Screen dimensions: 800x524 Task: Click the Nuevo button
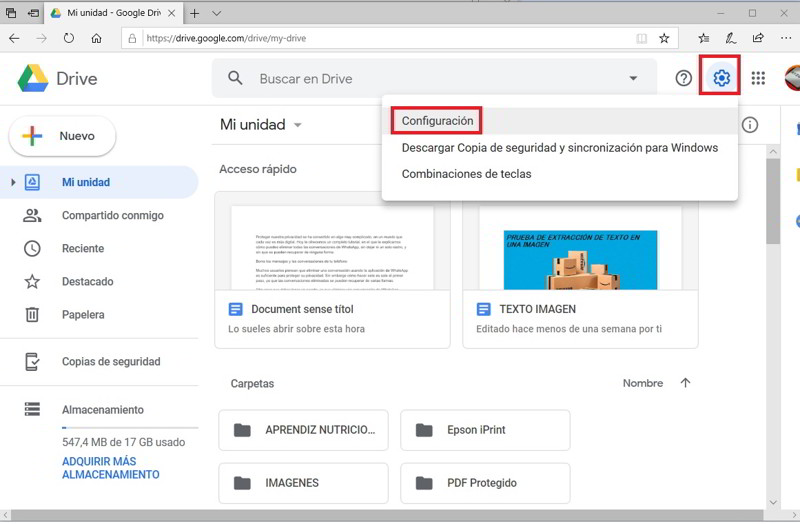point(62,136)
